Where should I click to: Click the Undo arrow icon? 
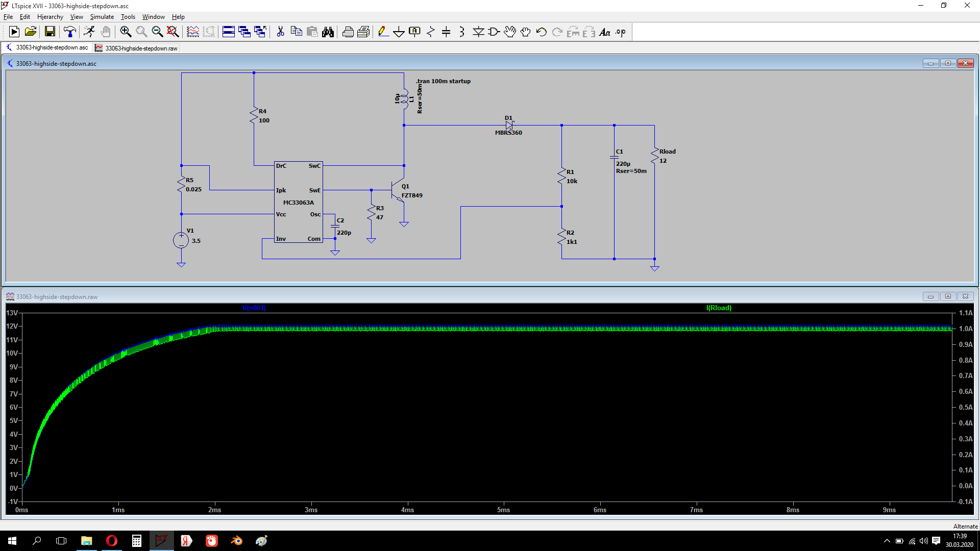[542, 32]
